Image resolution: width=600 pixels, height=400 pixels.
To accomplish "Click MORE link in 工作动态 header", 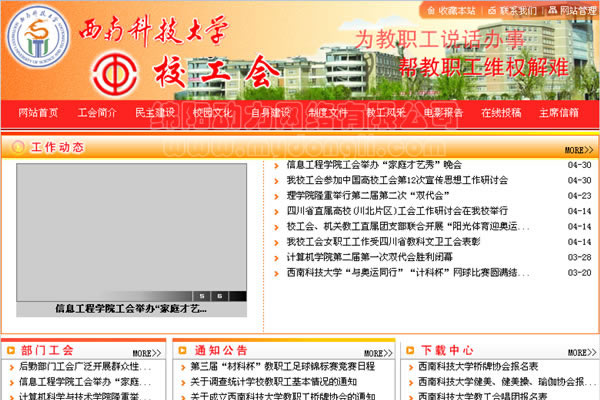I will [579, 150].
